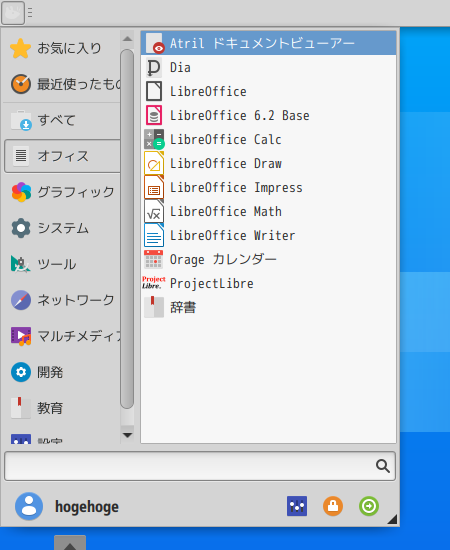This screenshot has width=450, height=550.
Task: Launch Atril ドキュメントビューアー
Action: click(268, 43)
